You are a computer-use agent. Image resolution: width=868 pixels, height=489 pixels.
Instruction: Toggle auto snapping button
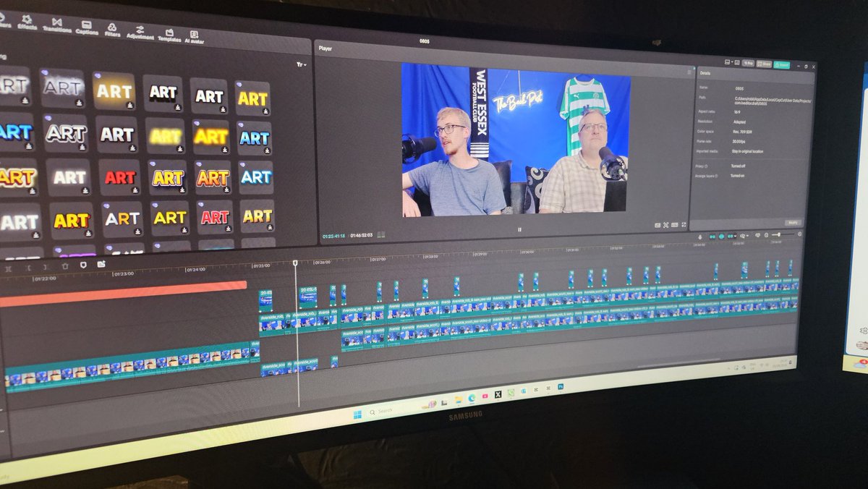click(721, 237)
